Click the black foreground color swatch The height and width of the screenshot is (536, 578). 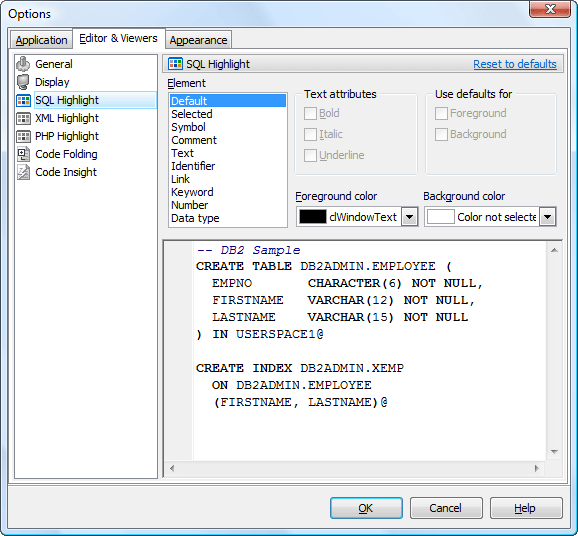click(x=313, y=217)
